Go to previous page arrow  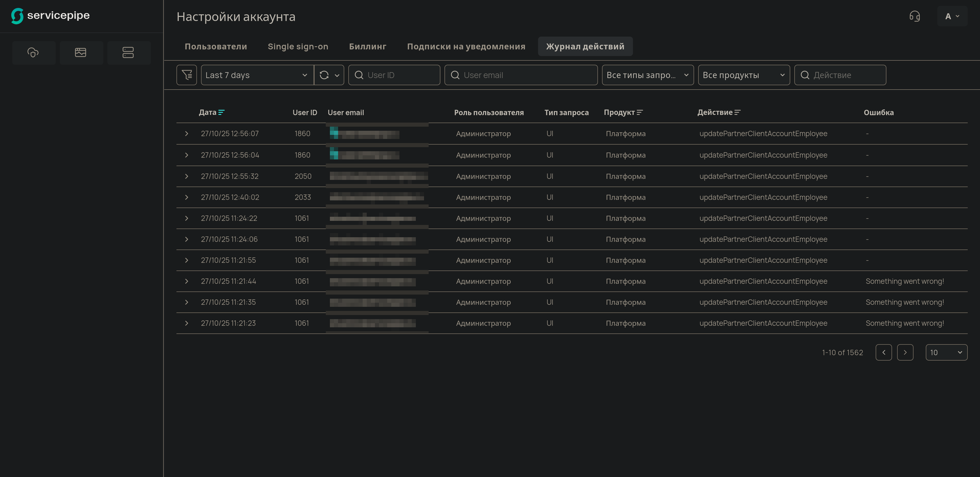pos(883,352)
